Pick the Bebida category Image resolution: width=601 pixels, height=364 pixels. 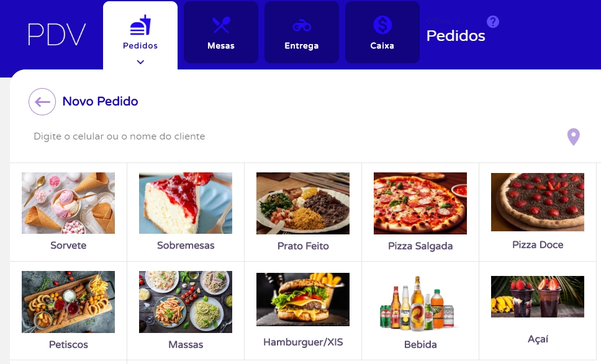point(420,311)
